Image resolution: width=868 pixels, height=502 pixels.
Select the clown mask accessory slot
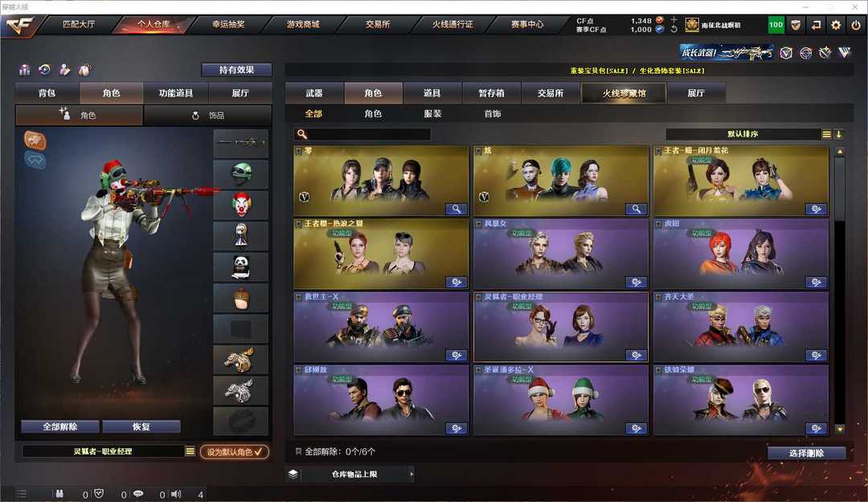[241, 205]
